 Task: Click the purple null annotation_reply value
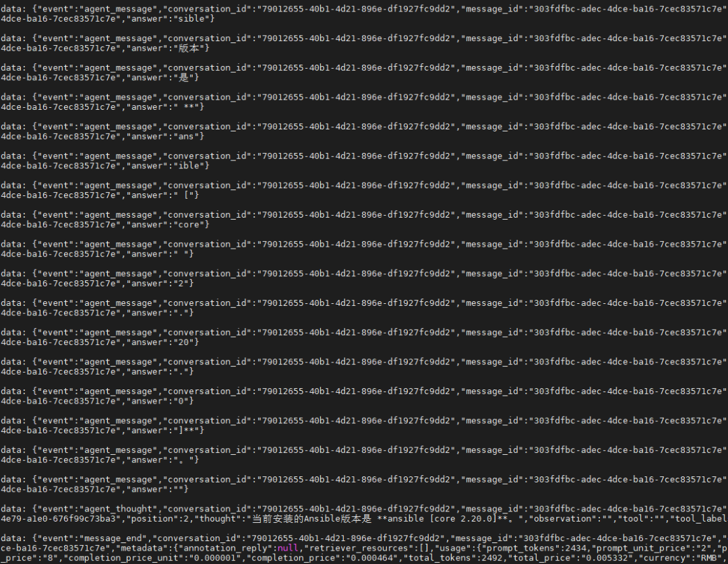pos(287,549)
